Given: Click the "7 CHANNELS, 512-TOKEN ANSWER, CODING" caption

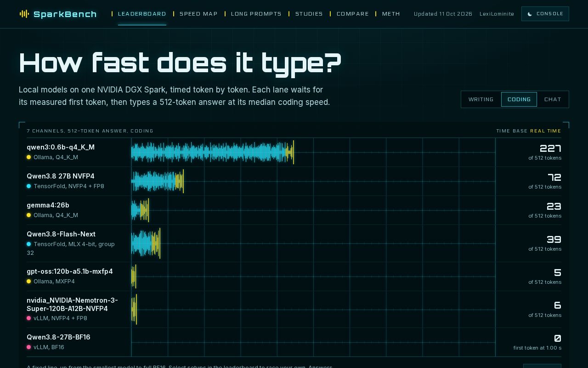Looking at the screenshot, I should point(90,131).
